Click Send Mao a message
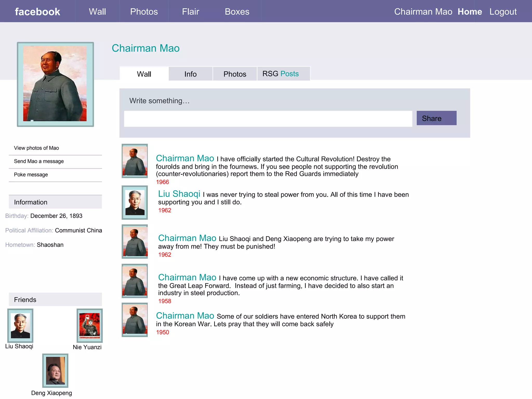This screenshot has width=532, height=399. click(39, 161)
